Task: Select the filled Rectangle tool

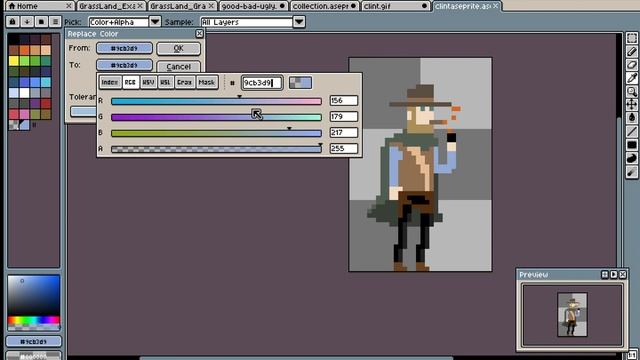Action: (632, 145)
